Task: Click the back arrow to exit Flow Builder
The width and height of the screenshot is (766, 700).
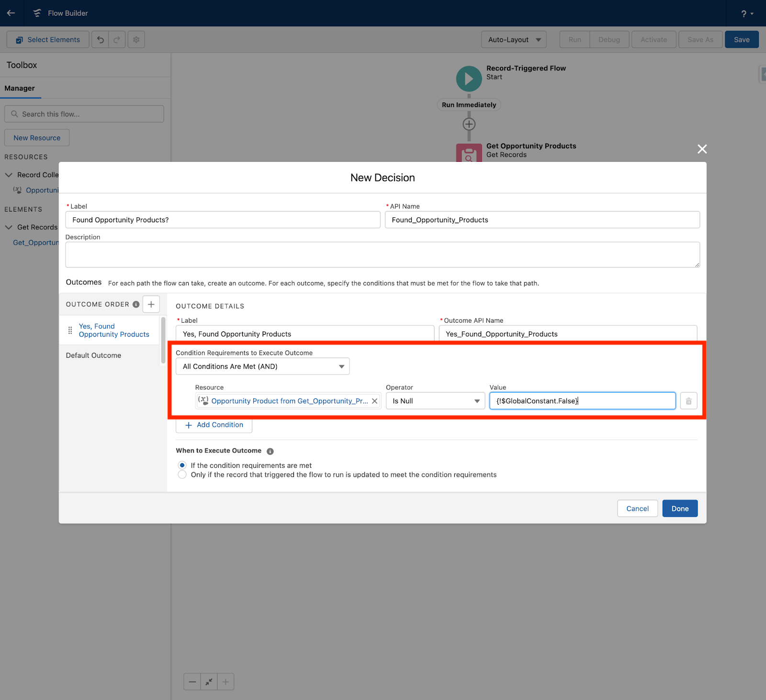Action: pyautogui.click(x=11, y=13)
